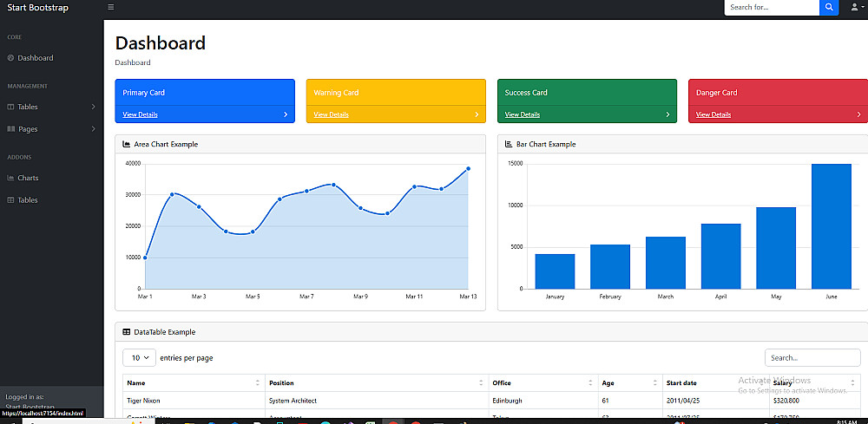Sort the table by the Name column
868x424 pixels.
[194, 383]
